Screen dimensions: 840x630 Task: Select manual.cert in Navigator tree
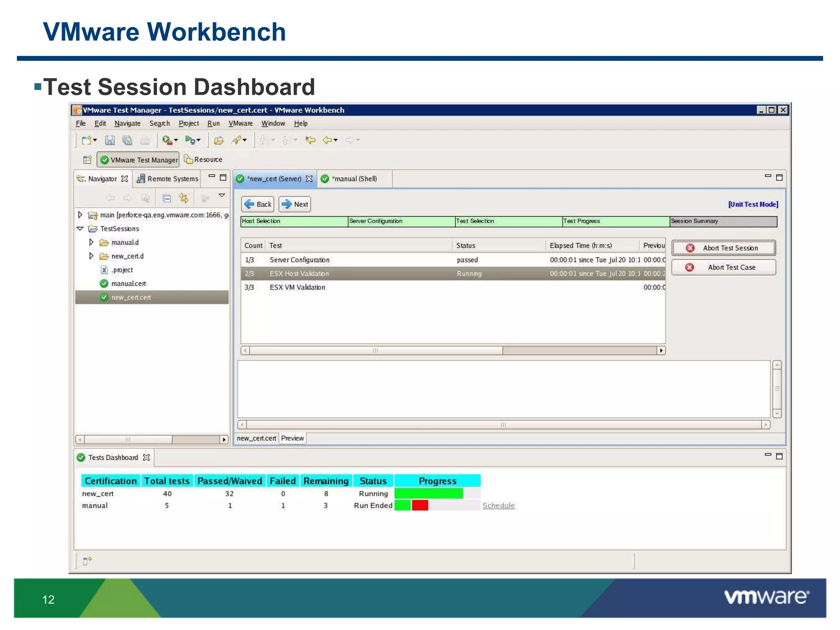click(128, 284)
